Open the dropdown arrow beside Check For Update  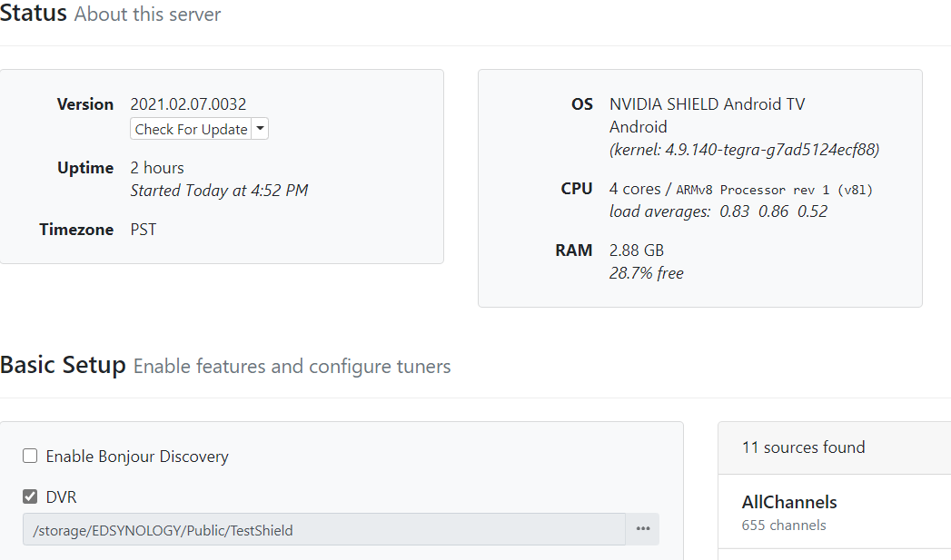click(x=261, y=129)
